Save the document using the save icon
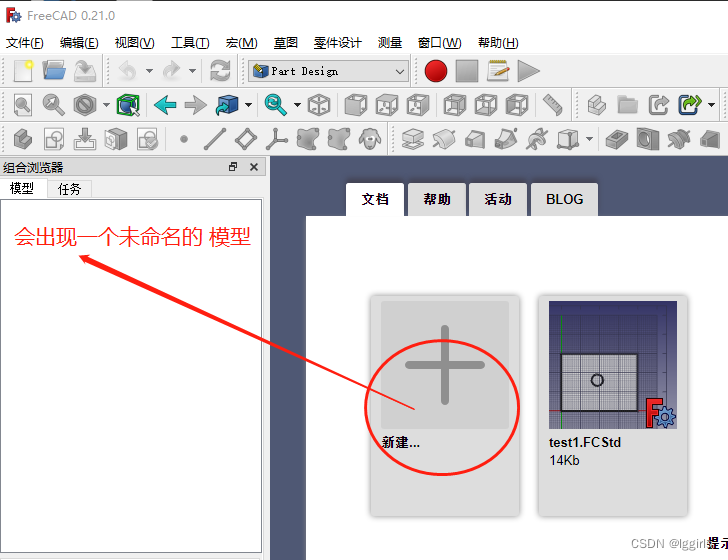This screenshot has height=560, width=728. coord(85,71)
